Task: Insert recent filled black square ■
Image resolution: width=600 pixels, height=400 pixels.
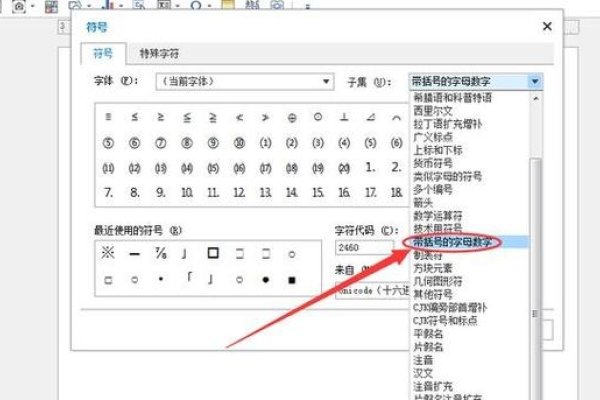Action: click(292, 280)
